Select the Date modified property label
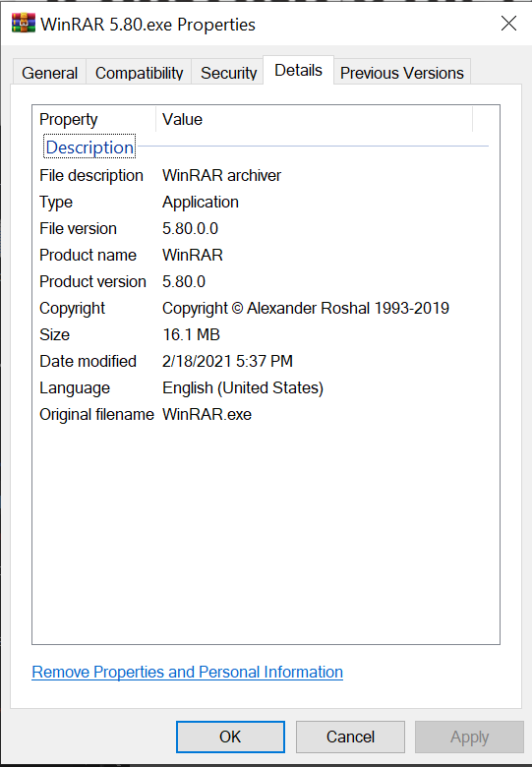This screenshot has height=767, width=532. click(89, 361)
